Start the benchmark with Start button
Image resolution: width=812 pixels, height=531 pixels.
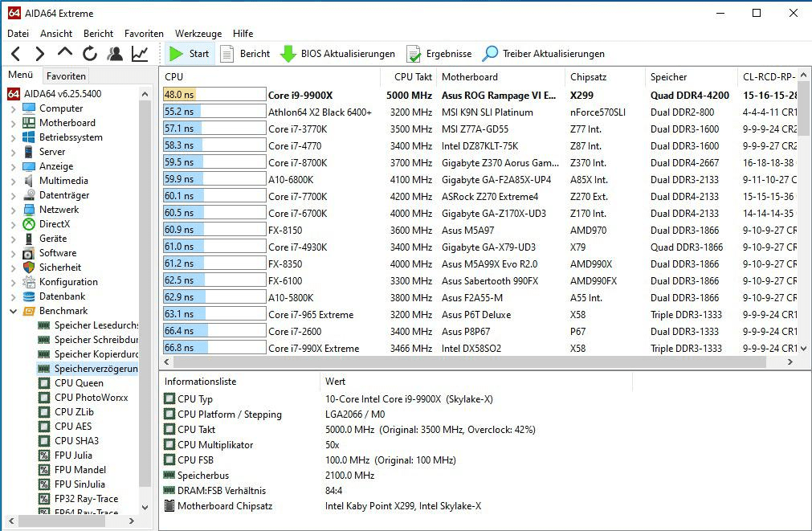[190, 54]
